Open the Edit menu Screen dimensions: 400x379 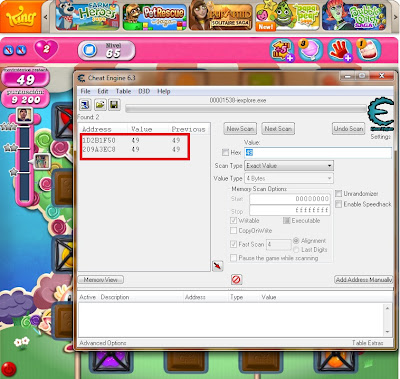103,91
